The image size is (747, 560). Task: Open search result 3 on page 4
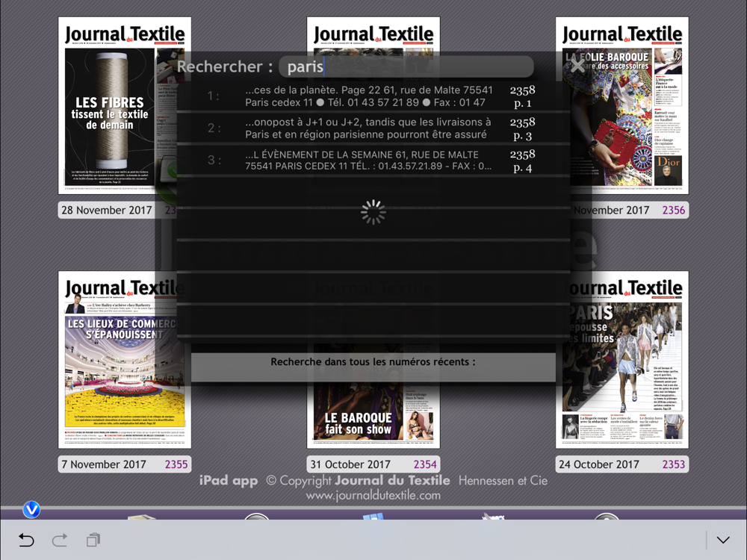point(373,160)
